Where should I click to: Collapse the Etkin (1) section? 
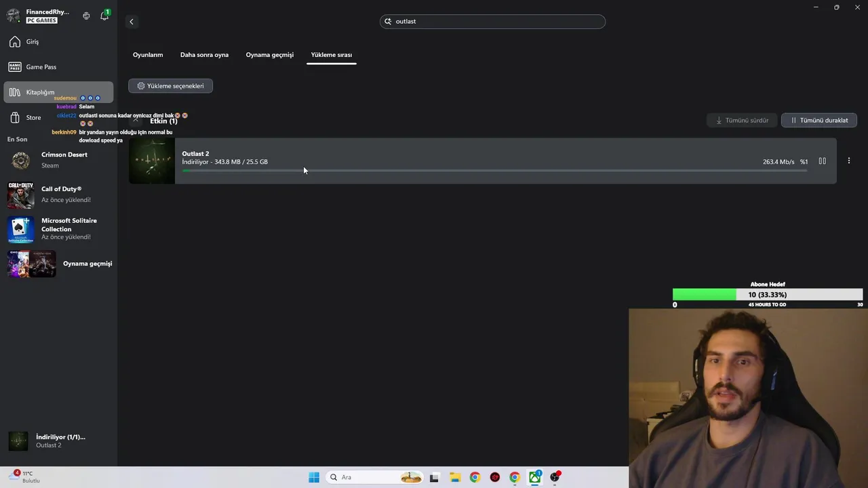[x=135, y=121]
